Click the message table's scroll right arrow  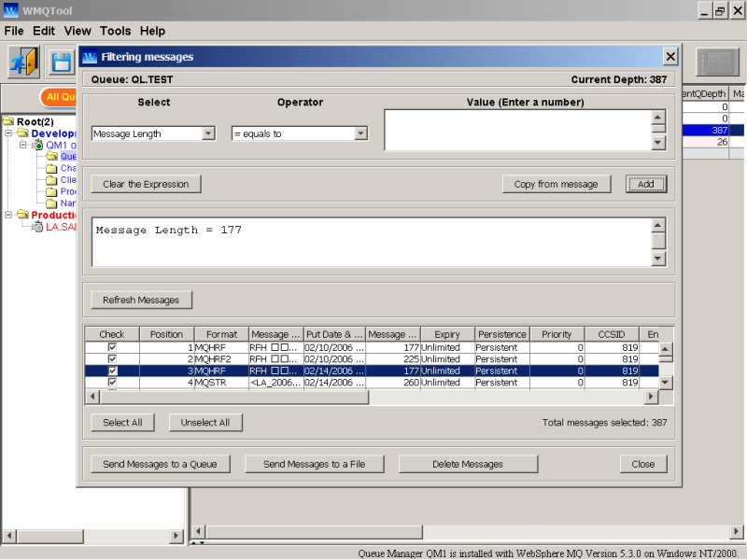(651, 397)
